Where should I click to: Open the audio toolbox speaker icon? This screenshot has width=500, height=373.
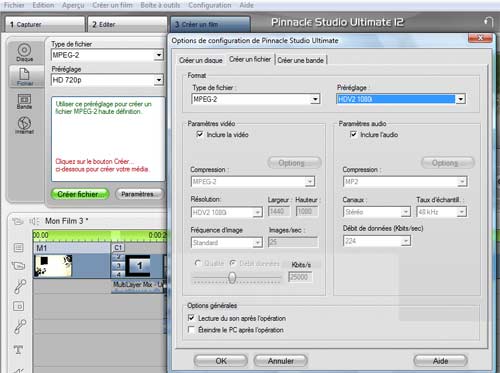34,221
